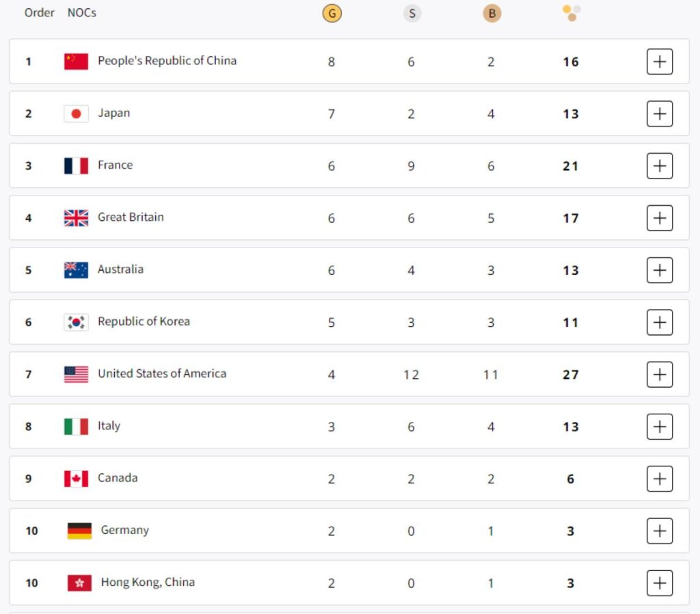
Task: Expand the France medal details
Action: point(659,166)
